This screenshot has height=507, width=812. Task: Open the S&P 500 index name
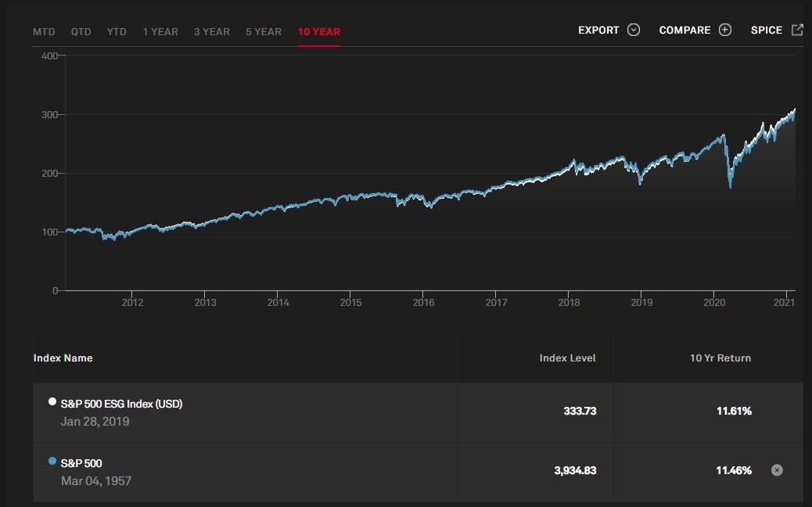point(81,463)
